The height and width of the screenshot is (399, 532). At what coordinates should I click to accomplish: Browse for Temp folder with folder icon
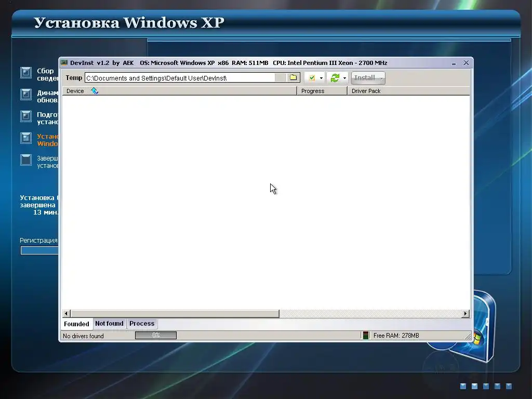(293, 78)
